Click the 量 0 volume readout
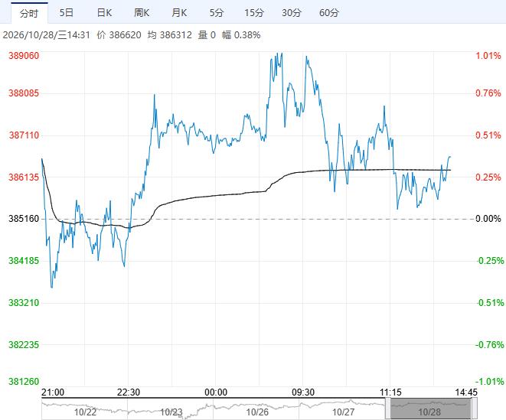506x420 pixels. [x=207, y=35]
